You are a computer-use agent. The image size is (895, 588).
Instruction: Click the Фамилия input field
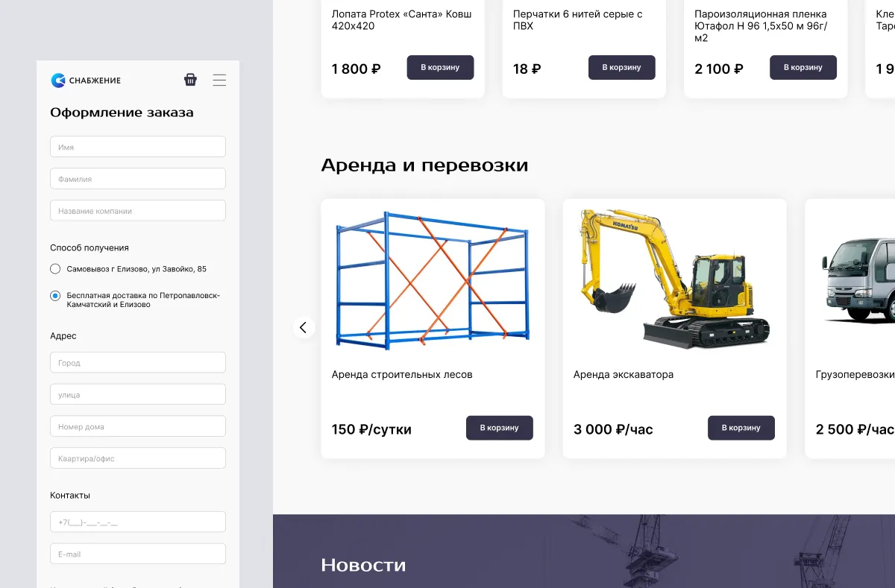pos(137,178)
